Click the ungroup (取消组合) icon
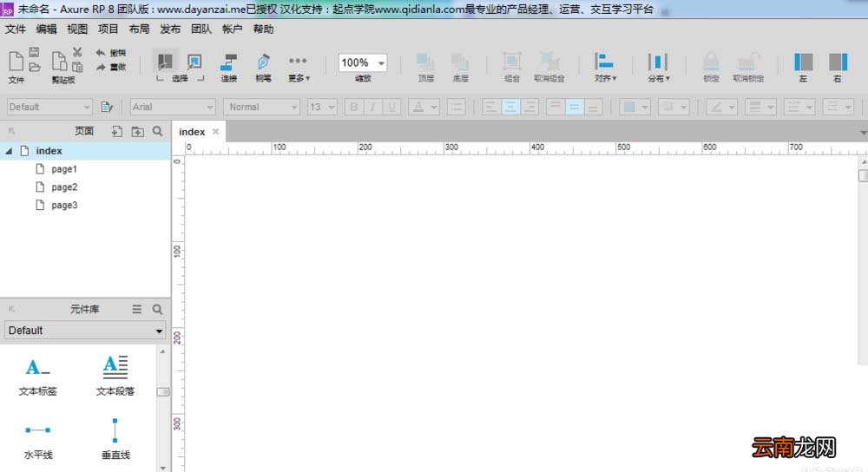 click(549, 62)
